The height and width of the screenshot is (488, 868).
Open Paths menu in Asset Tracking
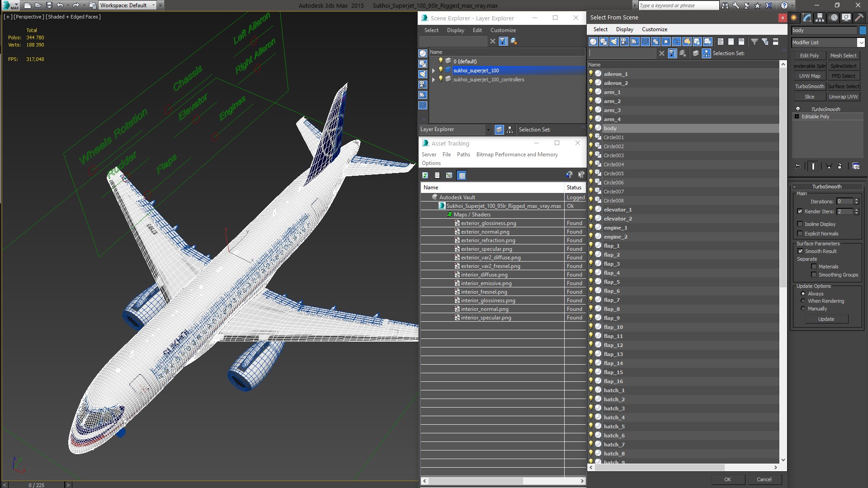click(463, 155)
